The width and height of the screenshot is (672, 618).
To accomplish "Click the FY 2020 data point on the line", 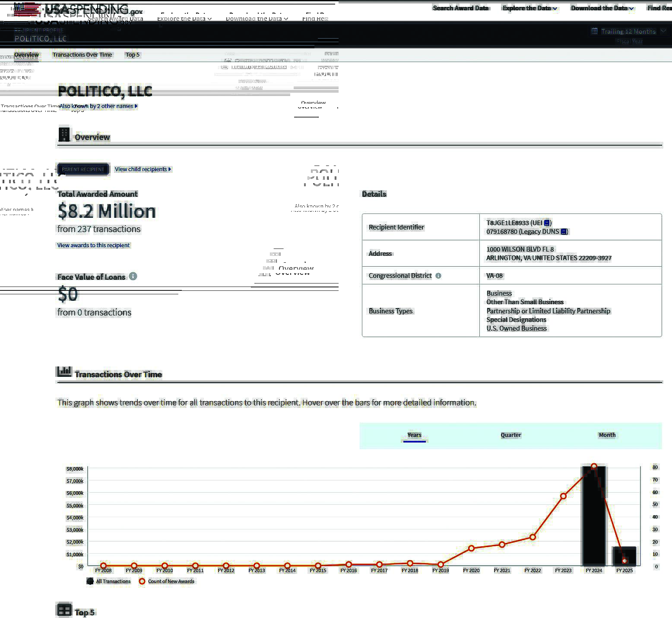I will point(471,548).
